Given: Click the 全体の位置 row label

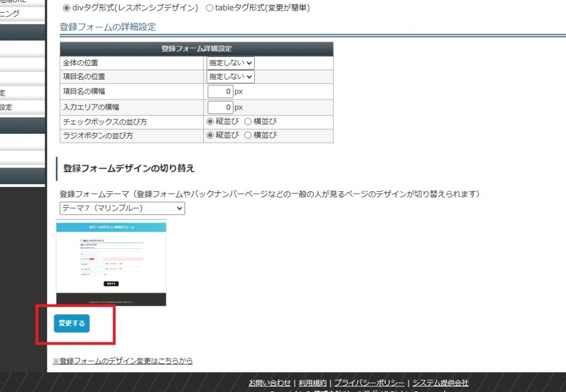Looking at the screenshot, I should tap(81, 63).
